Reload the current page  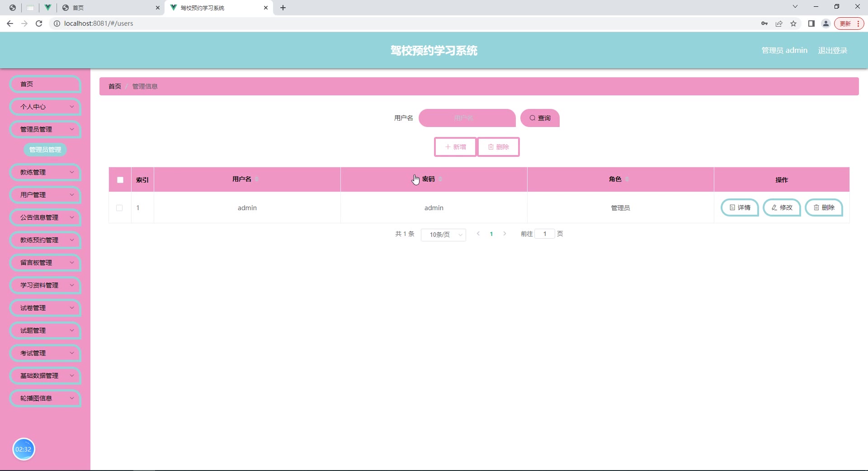point(39,24)
